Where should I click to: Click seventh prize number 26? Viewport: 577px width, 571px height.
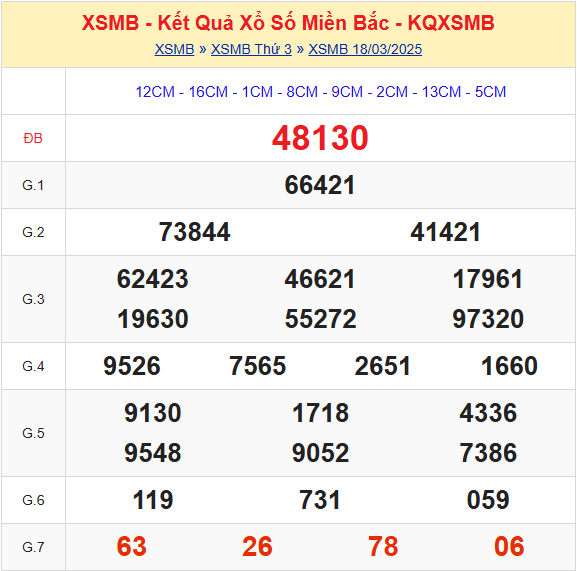pos(258,546)
